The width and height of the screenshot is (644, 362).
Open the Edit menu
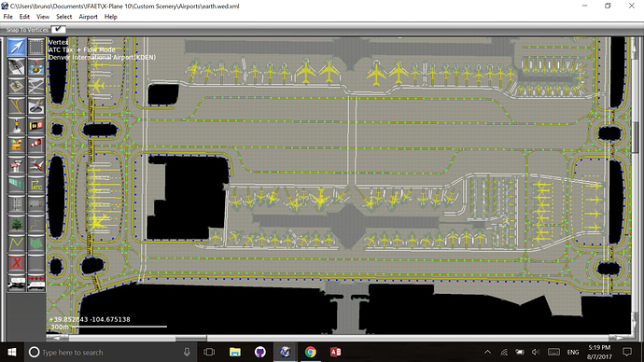pyautogui.click(x=24, y=17)
